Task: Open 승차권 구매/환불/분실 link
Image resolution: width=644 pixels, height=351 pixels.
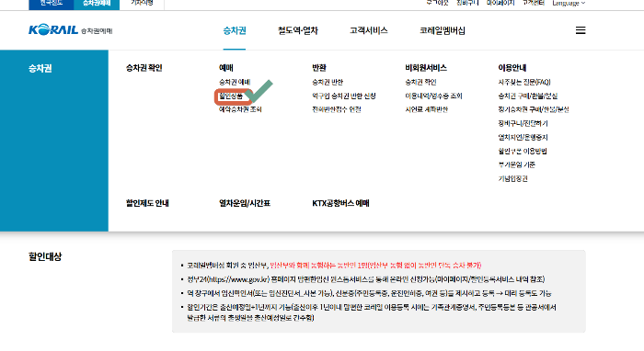Action: 528,96
